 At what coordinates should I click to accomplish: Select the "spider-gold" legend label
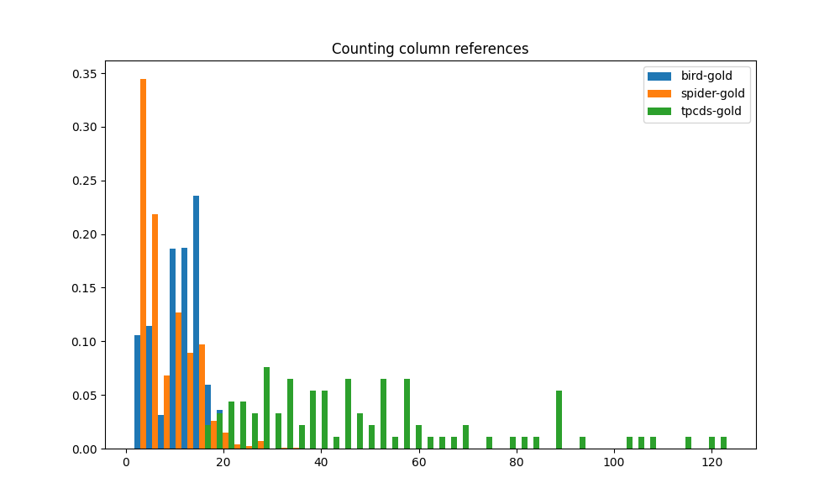click(712, 94)
